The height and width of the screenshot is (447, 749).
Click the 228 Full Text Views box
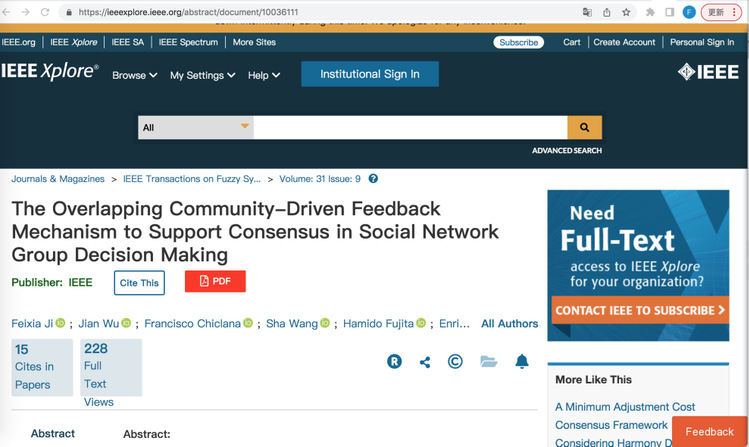point(111,367)
